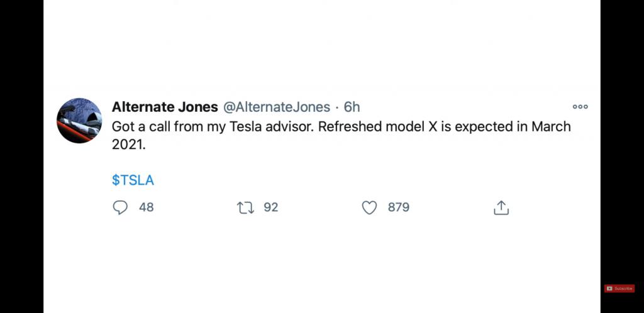Click the YouTube logo inside Subscribe button
644x313 pixels.
coord(609,288)
